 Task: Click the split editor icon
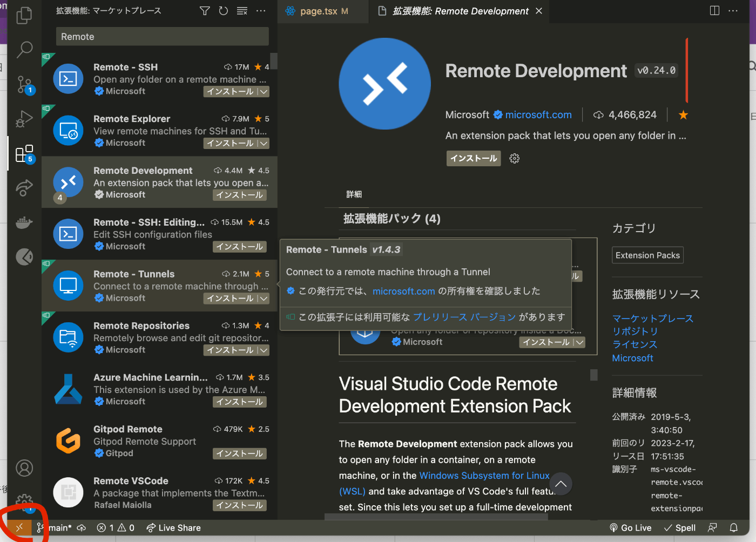[714, 11]
